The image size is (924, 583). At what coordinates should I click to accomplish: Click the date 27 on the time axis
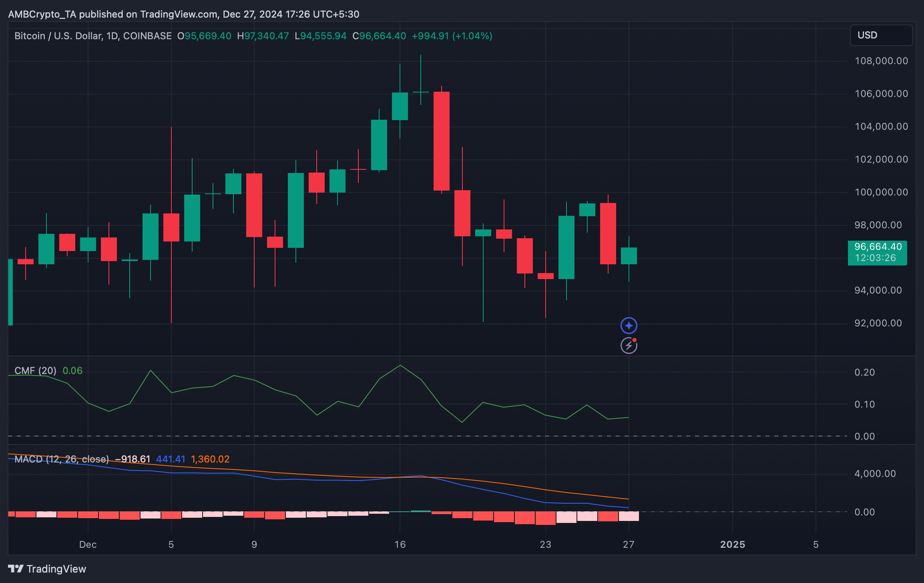coord(629,545)
